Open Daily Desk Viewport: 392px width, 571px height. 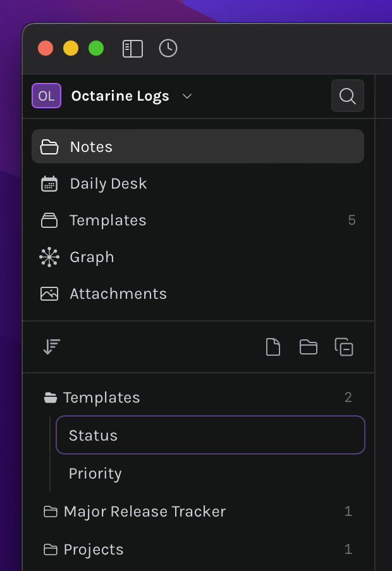pos(198,184)
